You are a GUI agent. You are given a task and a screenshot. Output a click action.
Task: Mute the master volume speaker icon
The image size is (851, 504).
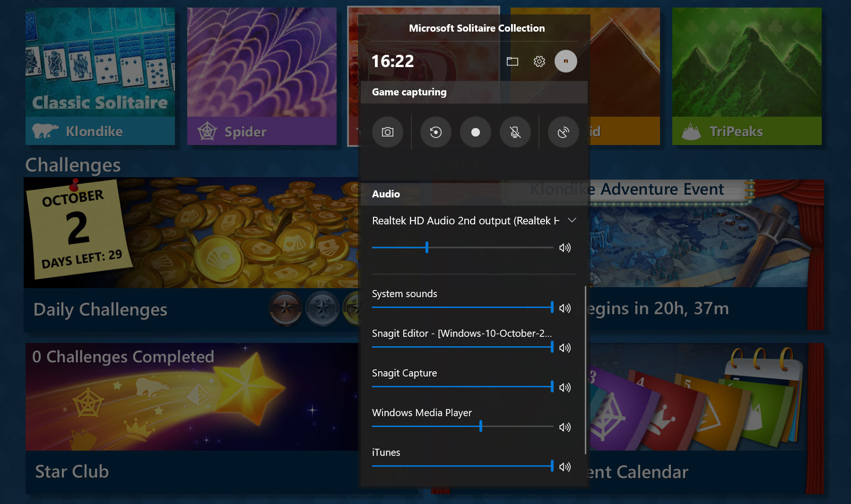tap(565, 248)
